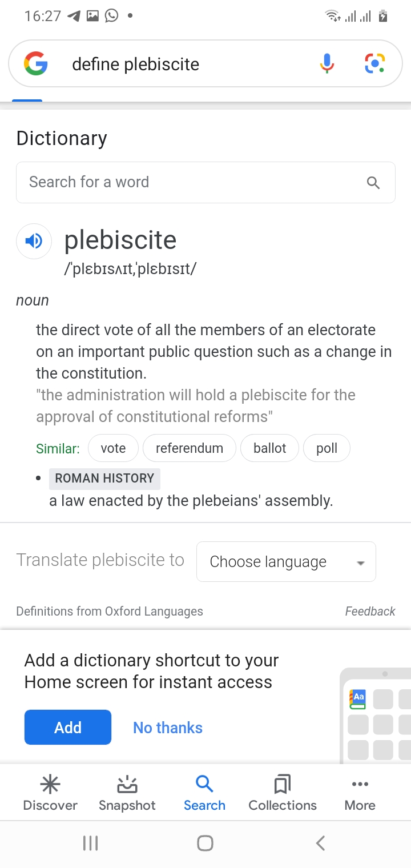Tap the 'poll' synonym chip
411x868 pixels.
pos(327,448)
